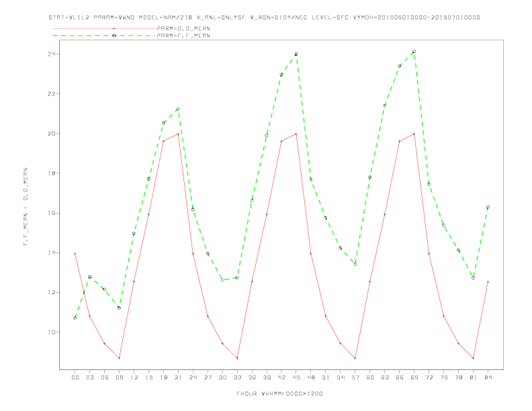Click red plus marker at forecast hour 09
The width and height of the screenshot is (532, 411).
[x=119, y=358]
